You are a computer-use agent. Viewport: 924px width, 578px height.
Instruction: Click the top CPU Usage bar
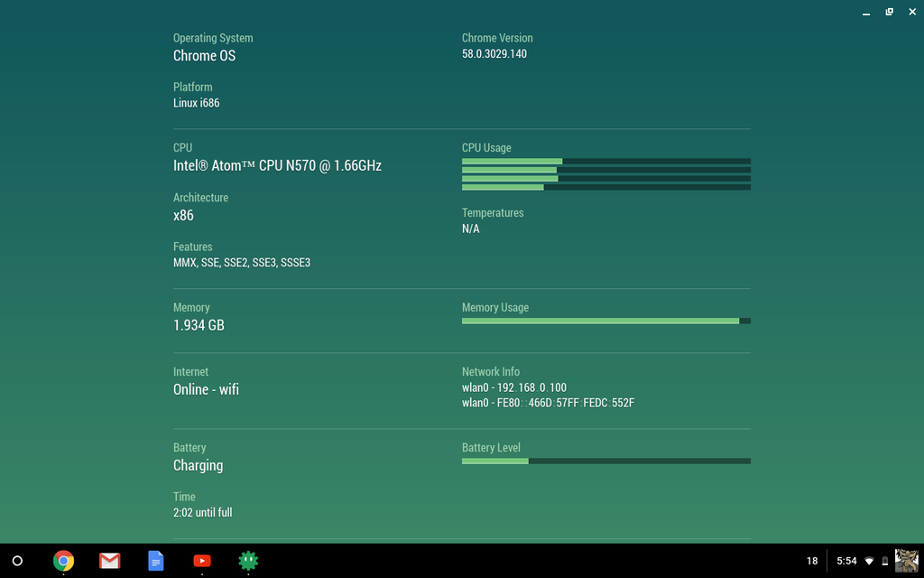[x=605, y=162]
